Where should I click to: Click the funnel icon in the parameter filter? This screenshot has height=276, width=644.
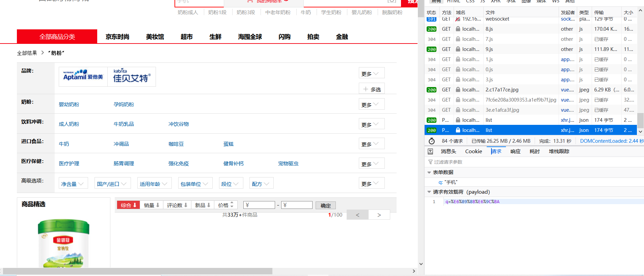click(430, 162)
